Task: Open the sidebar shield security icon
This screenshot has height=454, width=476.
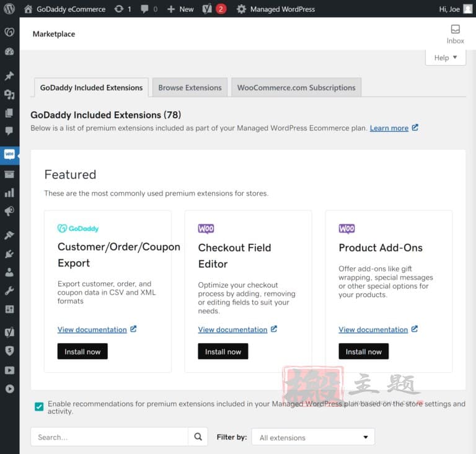Action: pyautogui.click(x=9, y=351)
